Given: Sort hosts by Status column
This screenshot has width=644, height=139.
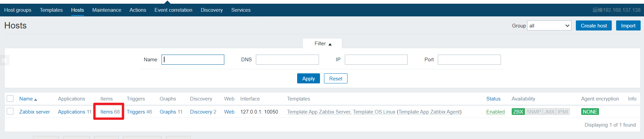Looking at the screenshot, I should pos(493,99).
